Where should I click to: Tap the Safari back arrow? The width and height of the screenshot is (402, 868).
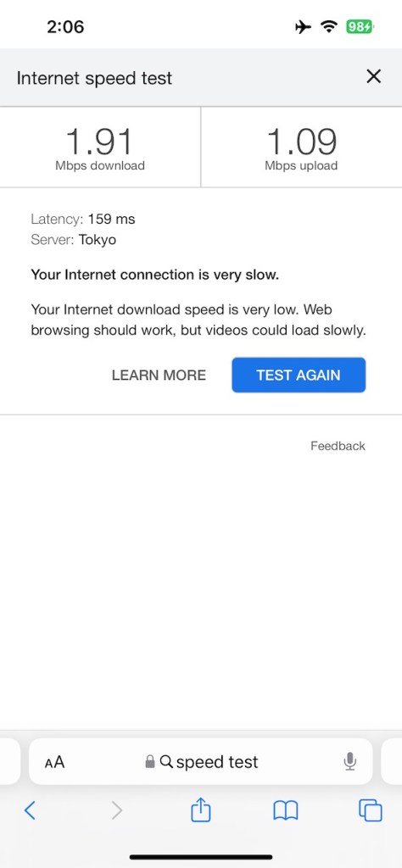click(30, 811)
